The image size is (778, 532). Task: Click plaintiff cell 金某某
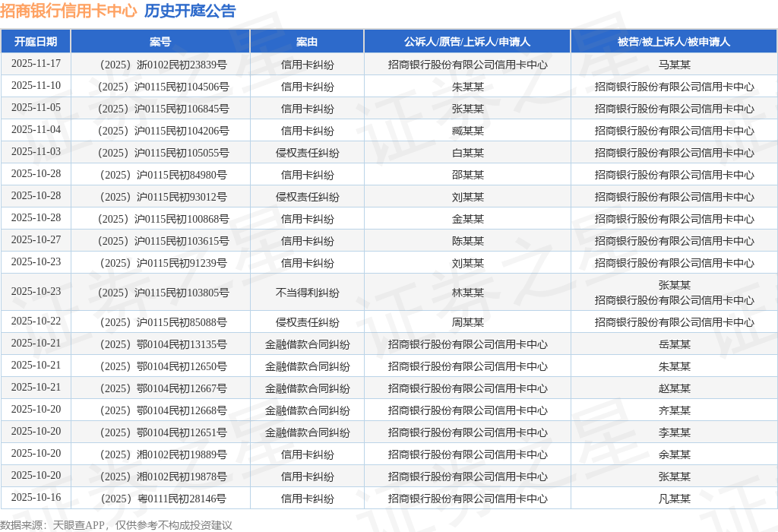(468, 219)
